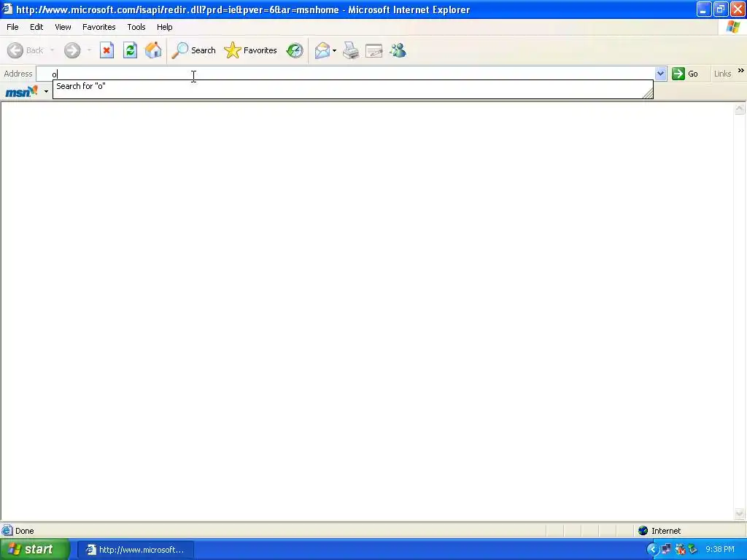Viewport: 747px width, 560px height.
Task: Click the vertical scrollbar up arrow
Action: click(x=740, y=109)
